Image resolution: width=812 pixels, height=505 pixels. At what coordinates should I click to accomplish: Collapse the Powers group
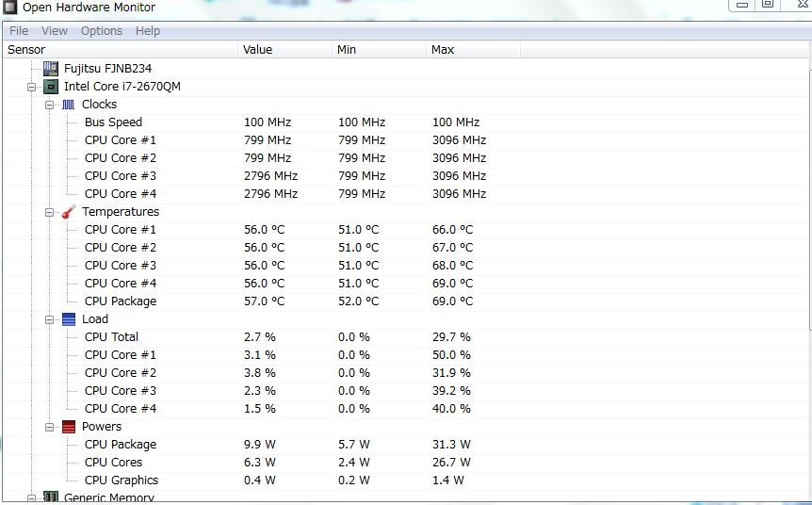point(49,428)
